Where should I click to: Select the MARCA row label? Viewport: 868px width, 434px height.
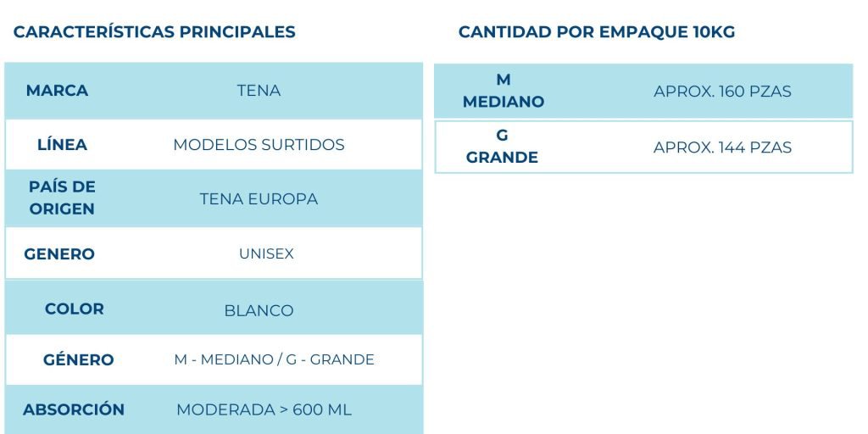coord(57,91)
